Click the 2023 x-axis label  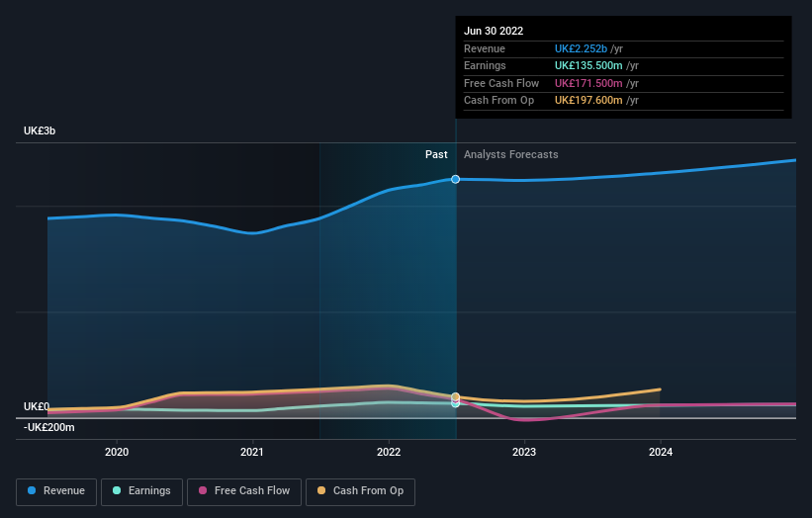click(524, 452)
